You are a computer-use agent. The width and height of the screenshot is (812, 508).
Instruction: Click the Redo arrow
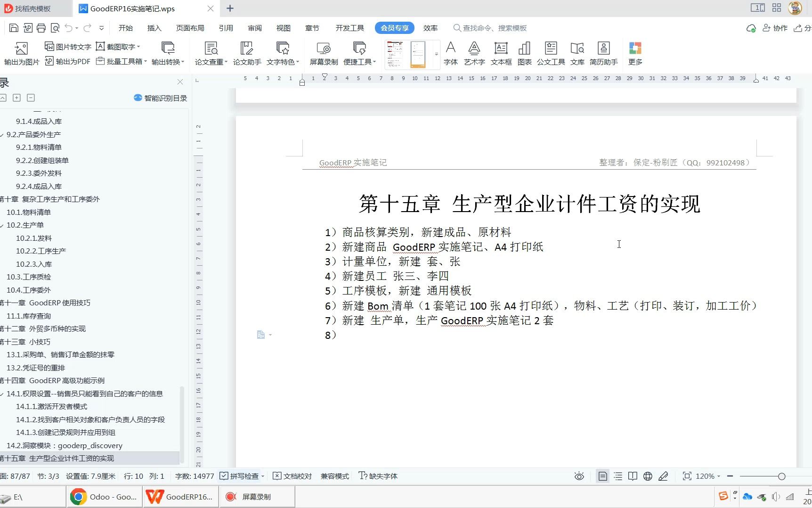coord(87,28)
